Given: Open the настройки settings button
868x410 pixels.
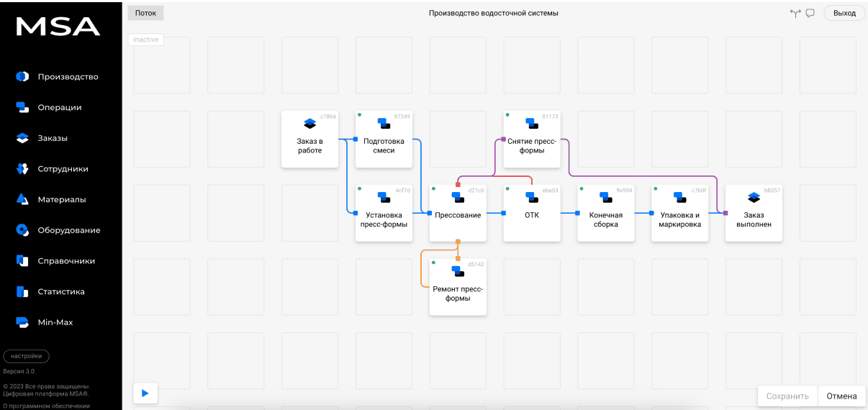Looking at the screenshot, I should pyautogui.click(x=27, y=356).
